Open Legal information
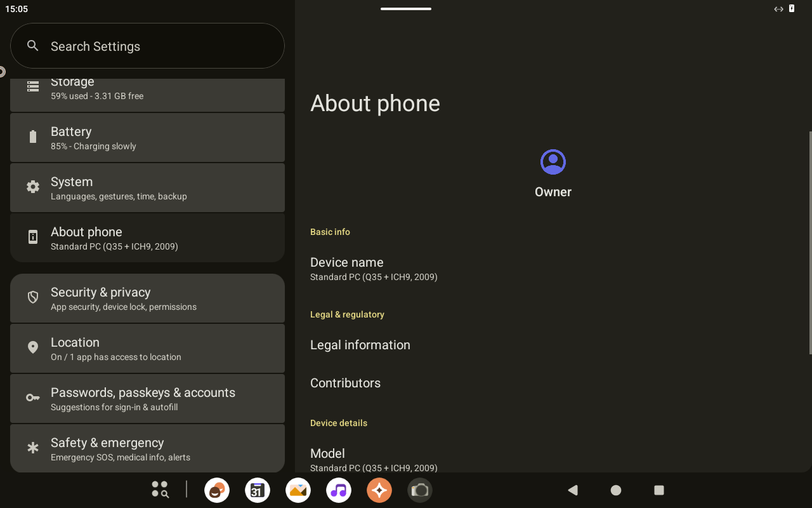This screenshot has width=812, height=508. pos(360,345)
